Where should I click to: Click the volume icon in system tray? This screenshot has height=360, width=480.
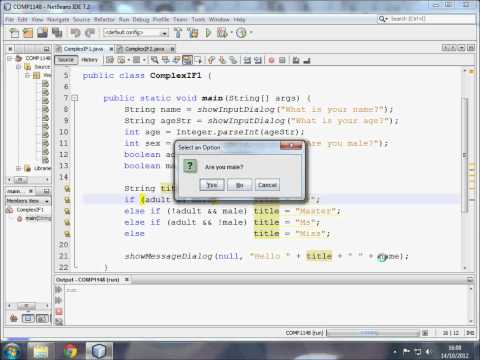click(428, 351)
